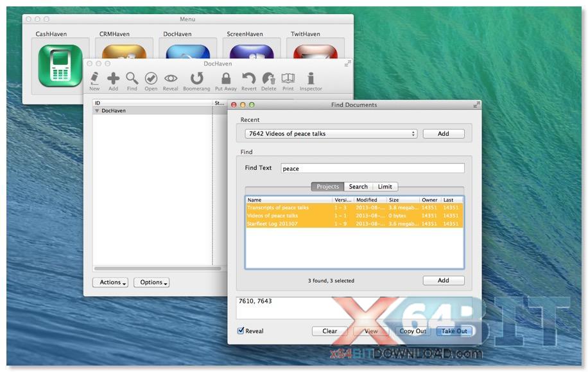Open the Actions dropdown menu
The height and width of the screenshot is (372, 588).
pyautogui.click(x=110, y=282)
